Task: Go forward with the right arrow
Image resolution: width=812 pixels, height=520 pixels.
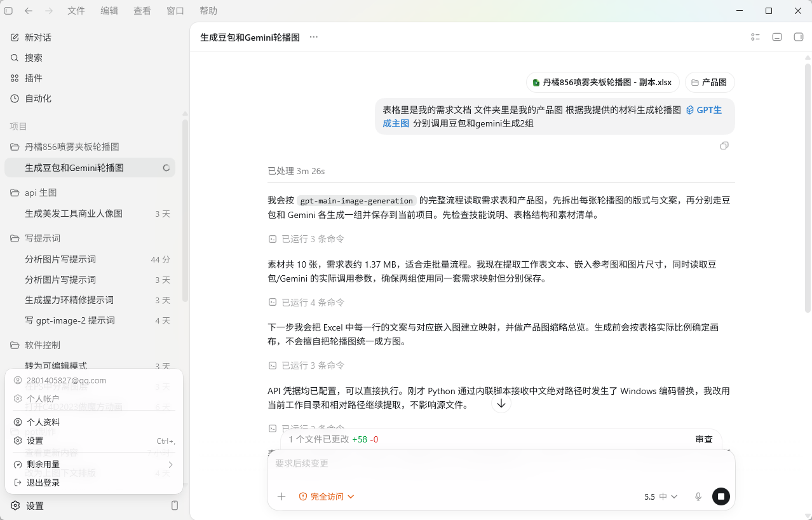Action: click(49, 11)
